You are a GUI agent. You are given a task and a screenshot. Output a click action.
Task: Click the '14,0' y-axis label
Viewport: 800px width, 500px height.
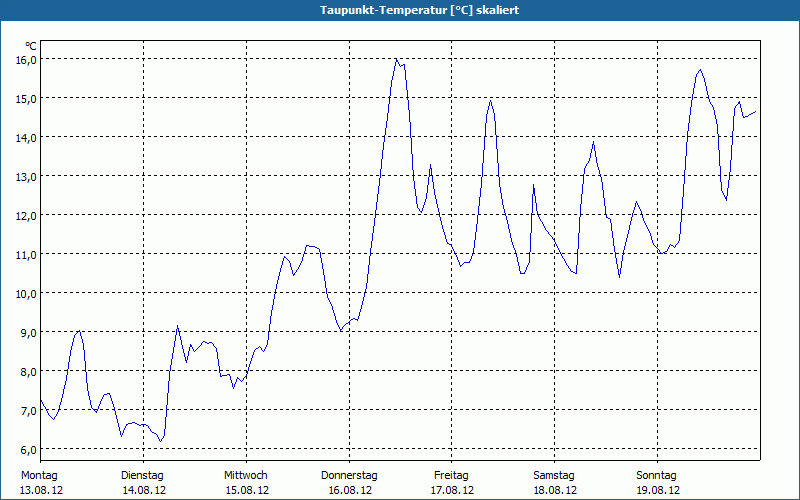coord(27,138)
